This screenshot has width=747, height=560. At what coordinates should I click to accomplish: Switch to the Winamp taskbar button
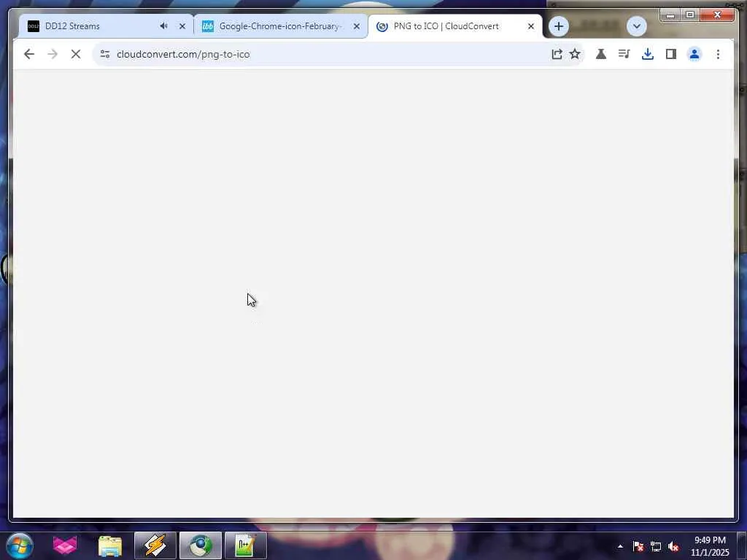(x=155, y=545)
